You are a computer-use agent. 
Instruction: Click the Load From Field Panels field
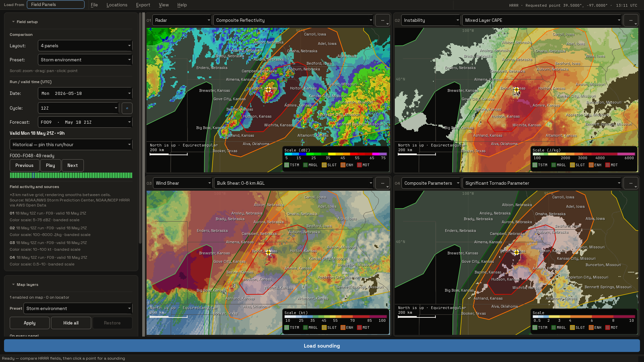coord(55,5)
